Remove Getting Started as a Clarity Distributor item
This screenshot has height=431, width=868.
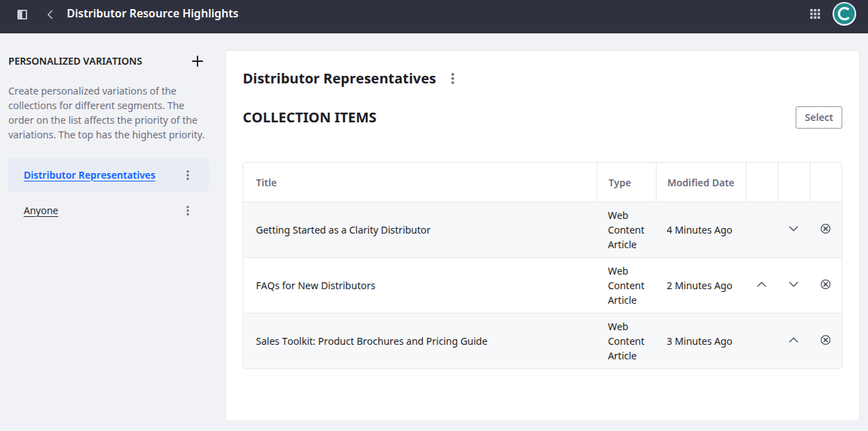(826, 229)
